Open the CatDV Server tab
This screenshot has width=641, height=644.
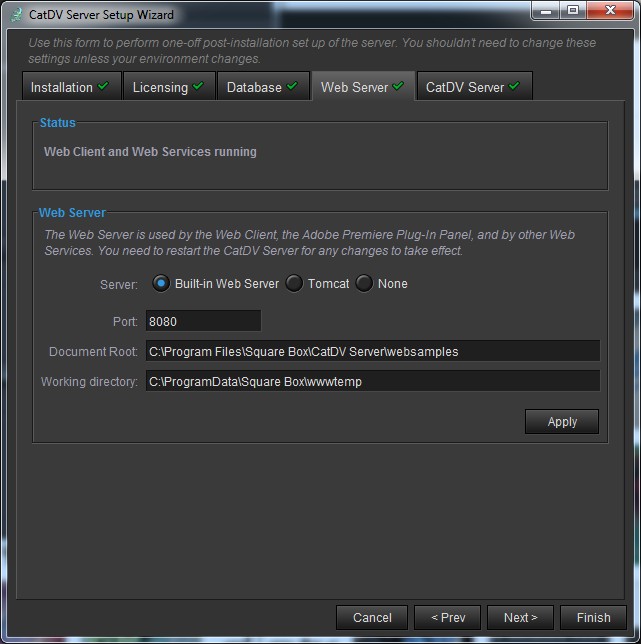[x=475, y=86]
